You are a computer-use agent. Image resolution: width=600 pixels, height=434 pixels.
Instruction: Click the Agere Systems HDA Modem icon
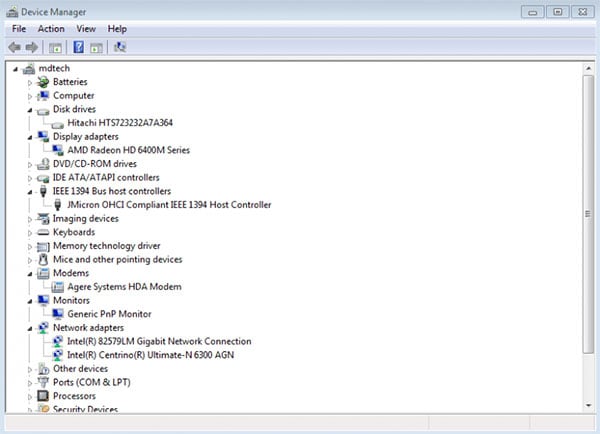coord(57,287)
